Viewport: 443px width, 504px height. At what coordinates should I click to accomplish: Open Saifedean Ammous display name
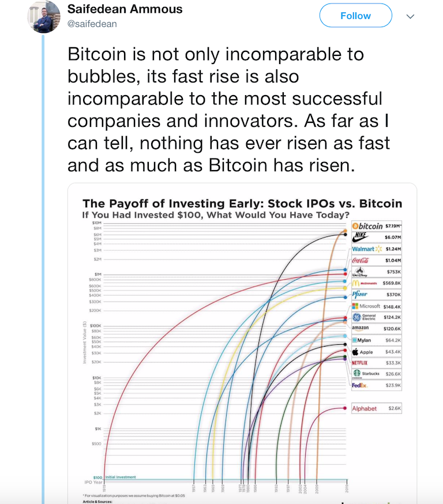pos(125,9)
